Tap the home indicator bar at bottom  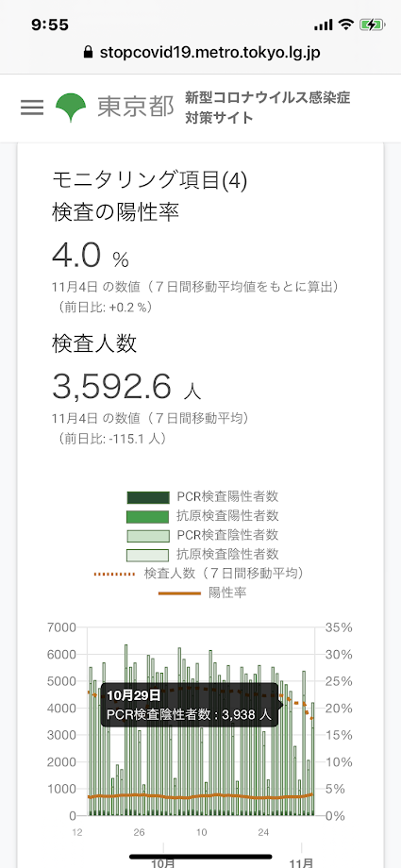[200, 857]
